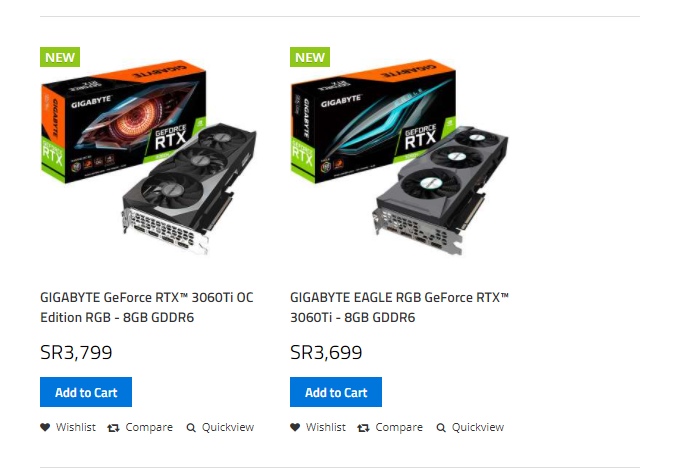Click the Compare text link for 3060Ti OC Edition
676x476 pixels.
pos(149,427)
